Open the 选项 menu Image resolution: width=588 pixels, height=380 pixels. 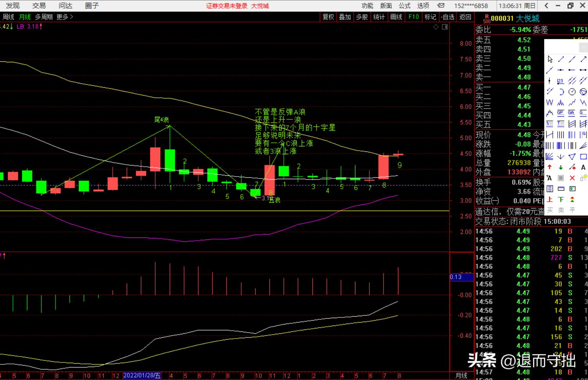click(423, 5)
